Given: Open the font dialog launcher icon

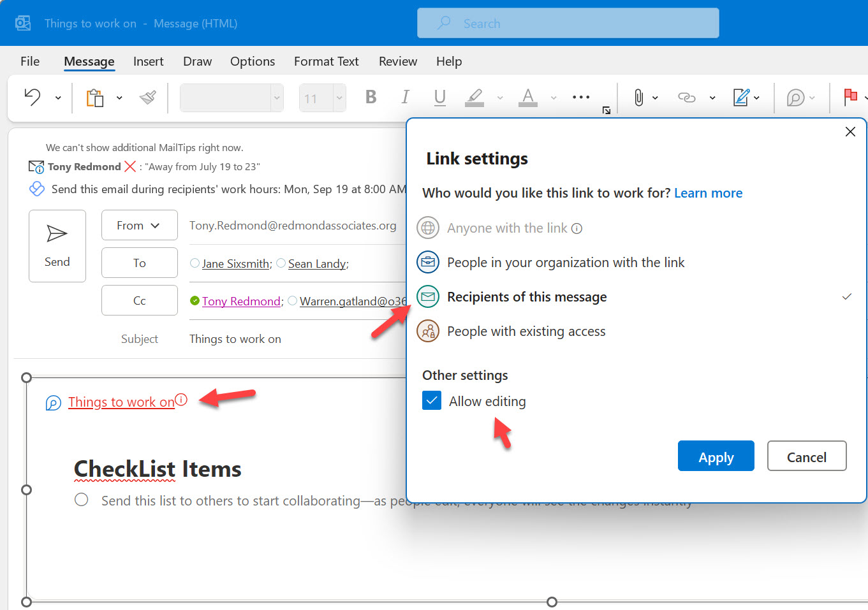Looking at the screenshot, I should (x=607, y=111).
